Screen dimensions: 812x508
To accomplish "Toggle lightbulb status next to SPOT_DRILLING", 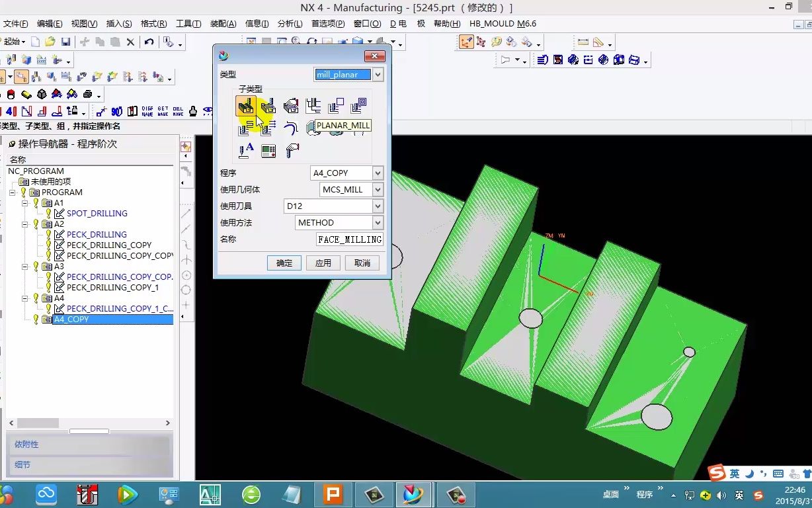I will pyautogui.click(x=48, y=214).
